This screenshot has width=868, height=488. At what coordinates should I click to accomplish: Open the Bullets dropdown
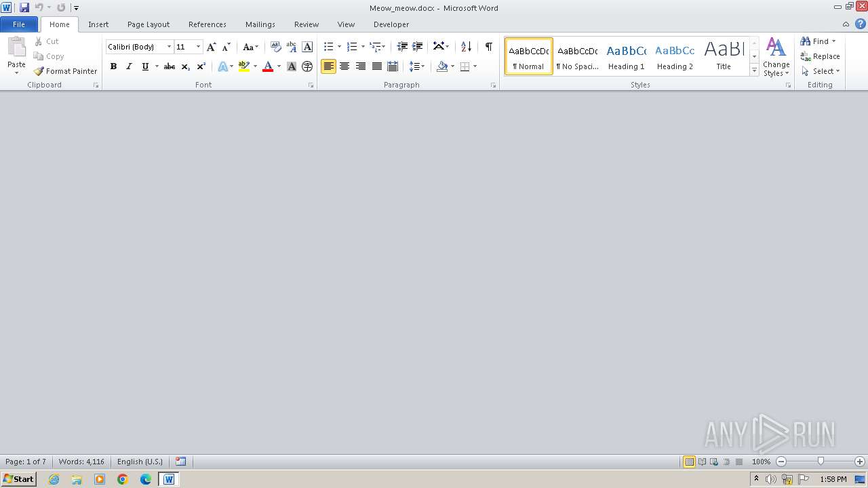coord(339,47)
